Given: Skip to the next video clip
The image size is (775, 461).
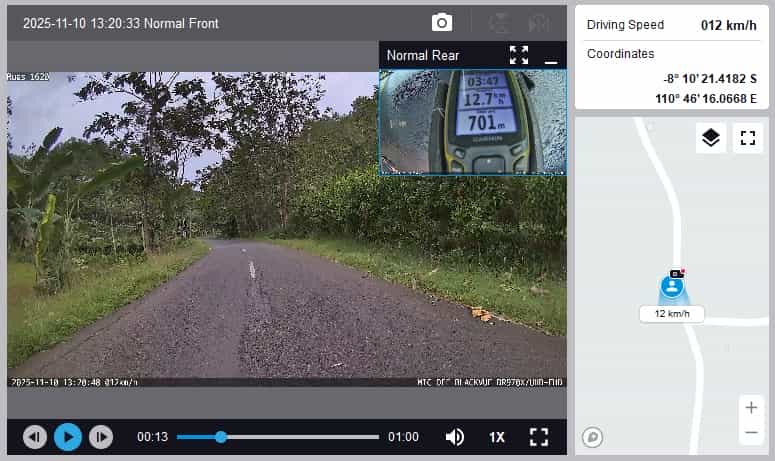Looking at the screenshot, I should pos(101,437).
